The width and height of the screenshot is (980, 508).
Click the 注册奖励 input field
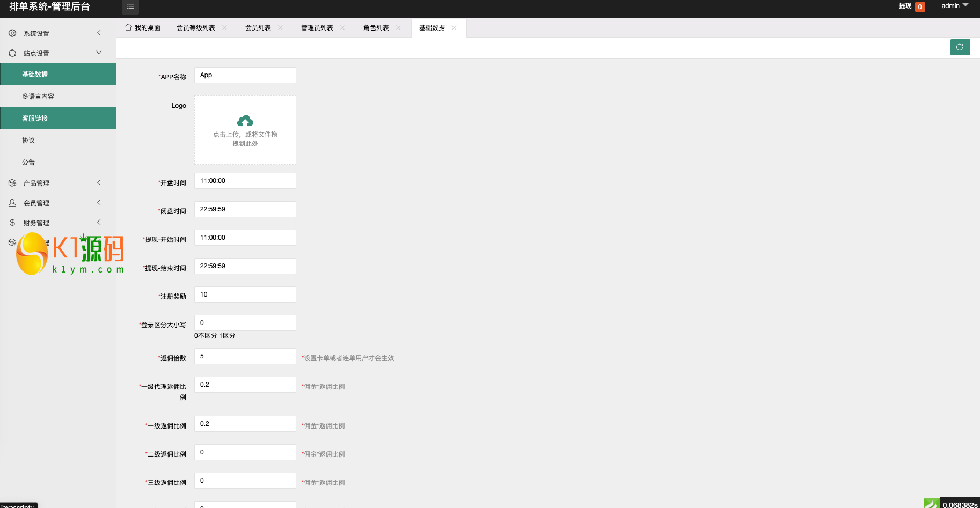(245, 295)
